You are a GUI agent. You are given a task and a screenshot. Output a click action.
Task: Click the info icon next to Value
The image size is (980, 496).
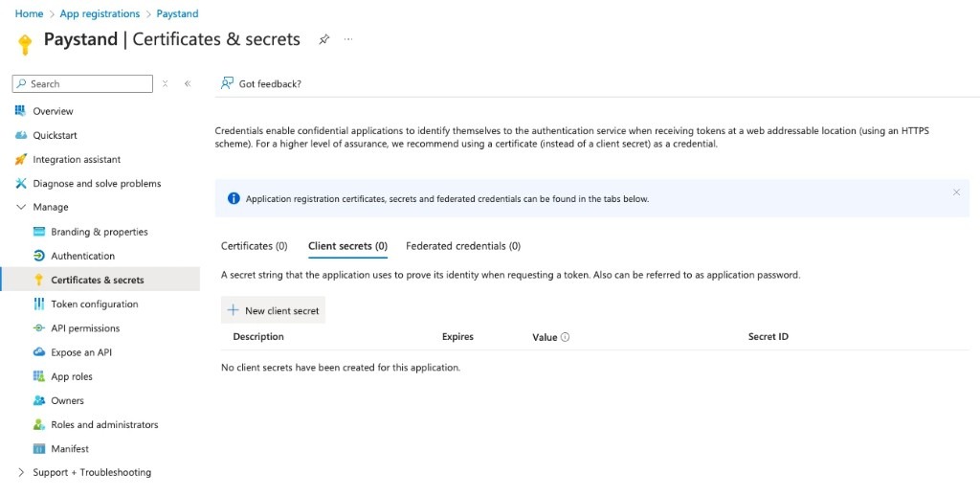[x=565, y=336]
